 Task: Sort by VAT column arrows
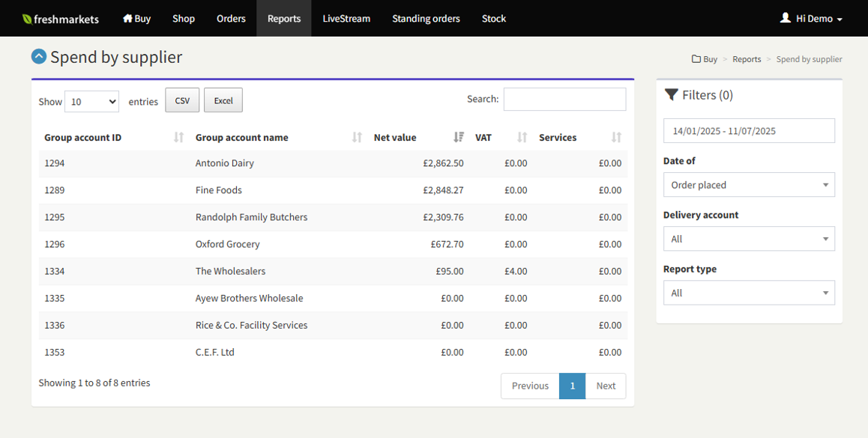[x=522, y=137]
